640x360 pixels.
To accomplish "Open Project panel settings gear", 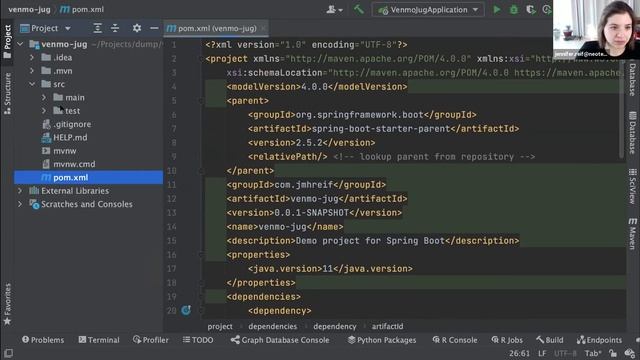I will coord(137,28).
